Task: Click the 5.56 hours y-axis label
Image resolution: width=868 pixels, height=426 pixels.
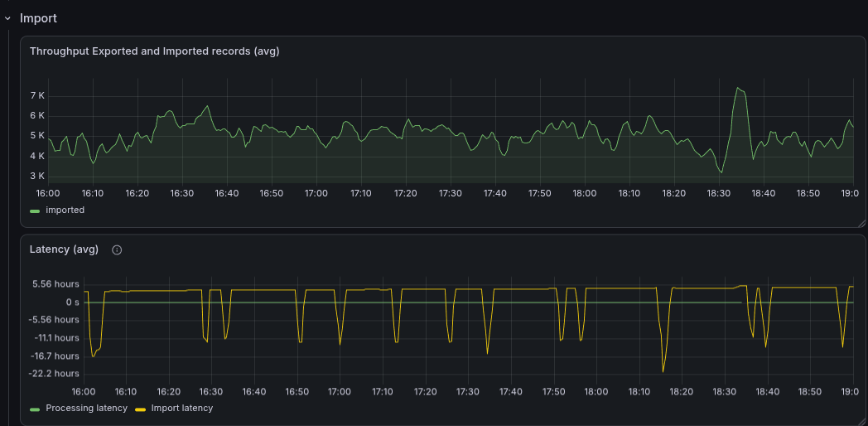Action: click(x=56, y=284)
